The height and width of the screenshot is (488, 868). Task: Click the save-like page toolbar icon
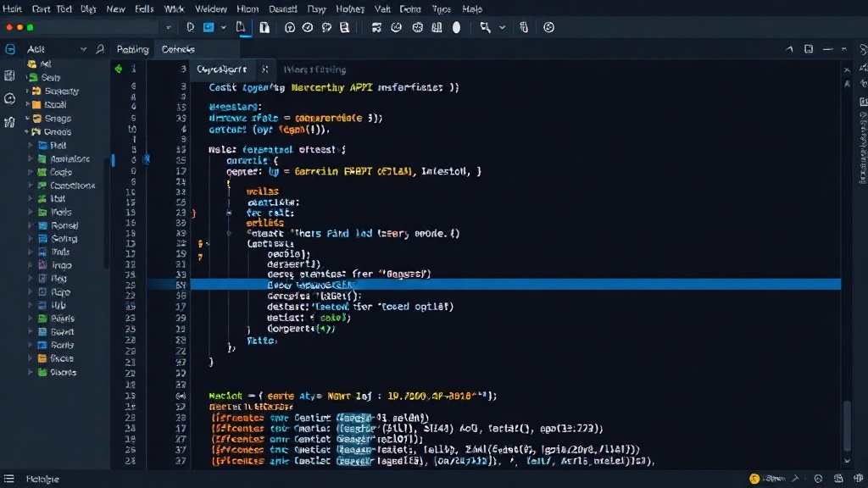coord(344,28)
